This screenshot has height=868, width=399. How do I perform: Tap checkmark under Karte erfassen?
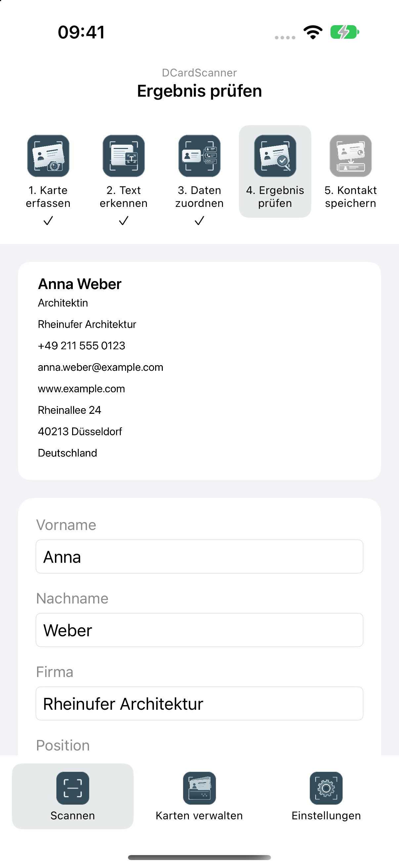[x=48, y=221]
